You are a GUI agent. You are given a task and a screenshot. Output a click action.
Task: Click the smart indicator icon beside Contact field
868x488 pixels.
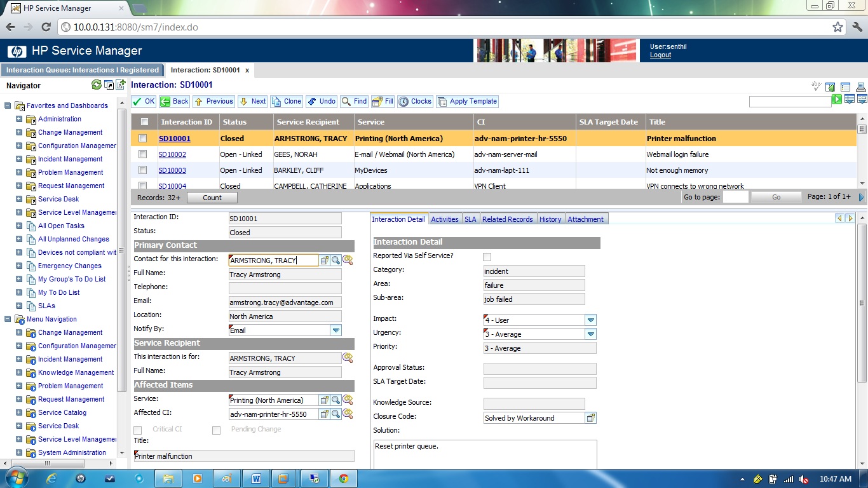click(x=348, y=260)
